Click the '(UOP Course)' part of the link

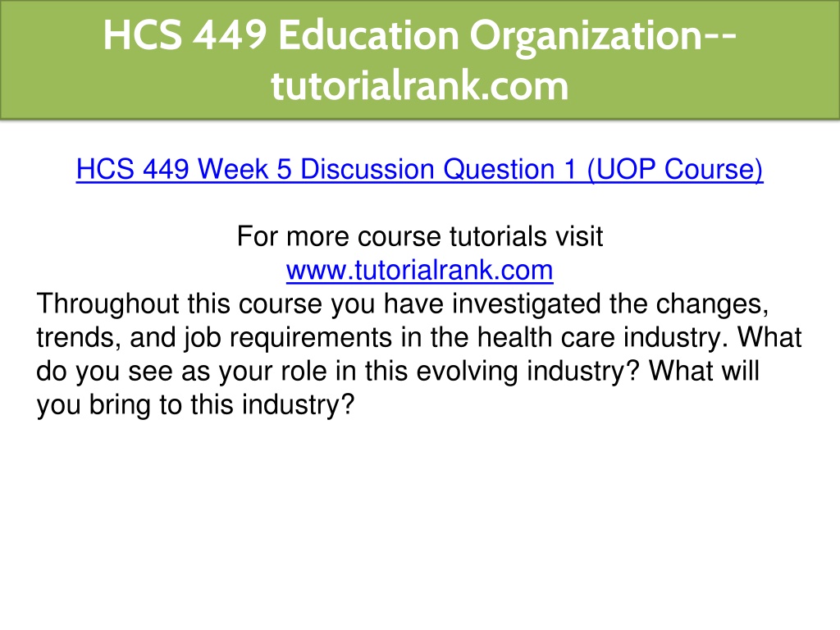click(x=675, y=169)
